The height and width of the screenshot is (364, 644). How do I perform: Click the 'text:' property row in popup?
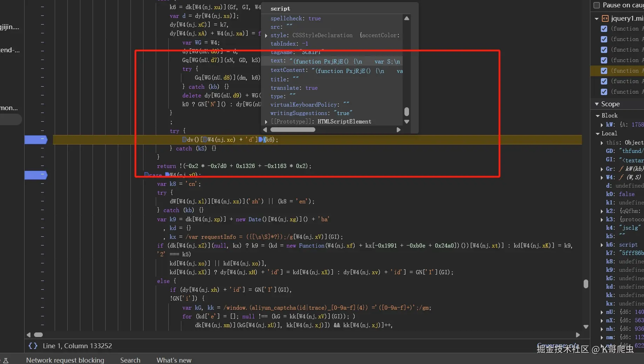coord(332,61)
